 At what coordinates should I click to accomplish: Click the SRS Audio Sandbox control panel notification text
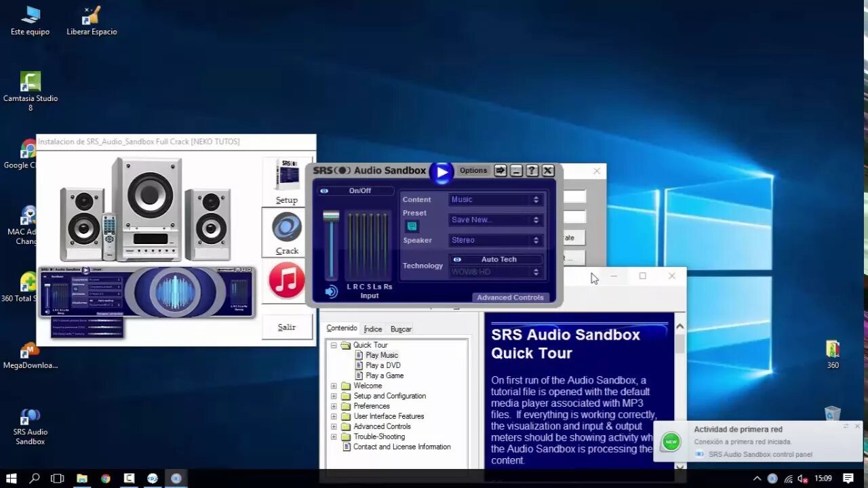point(760,455)
